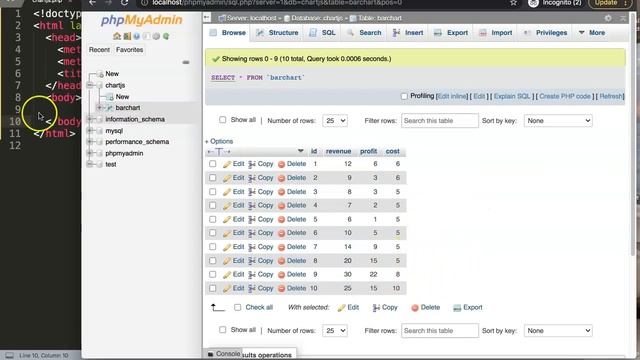Tick the top Show all checkbox
640x360 pixels.
(x=222, y=120)
